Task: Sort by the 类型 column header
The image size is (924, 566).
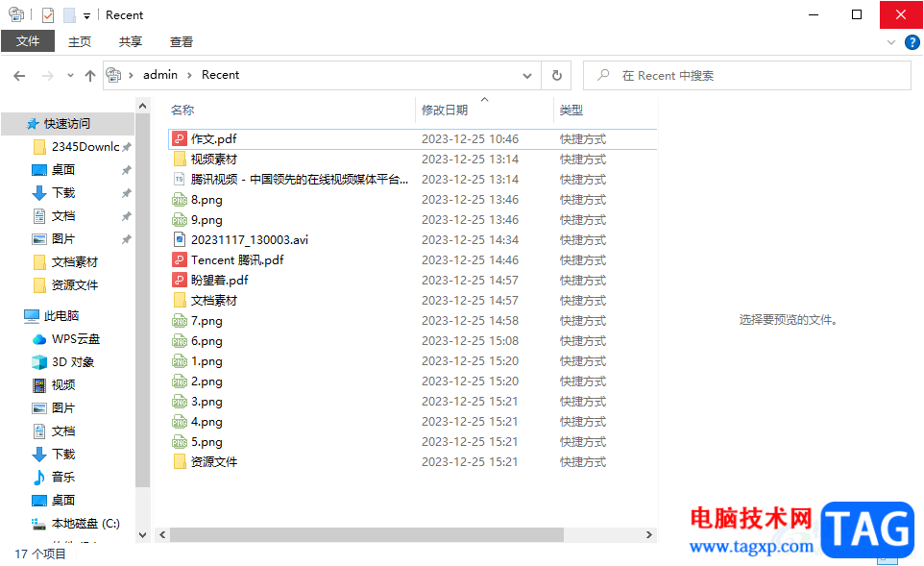Action: pyautogui.click(x=571, y=110)
